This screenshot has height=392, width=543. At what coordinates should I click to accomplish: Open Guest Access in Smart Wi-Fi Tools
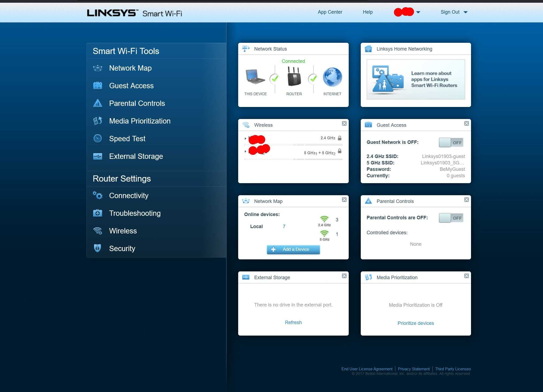[131, 86]
